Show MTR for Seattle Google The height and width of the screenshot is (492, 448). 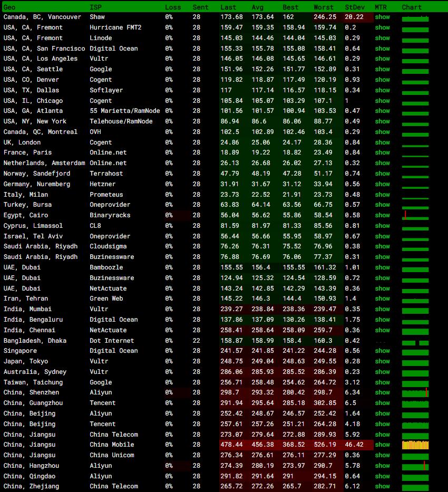tap(382, 69)
